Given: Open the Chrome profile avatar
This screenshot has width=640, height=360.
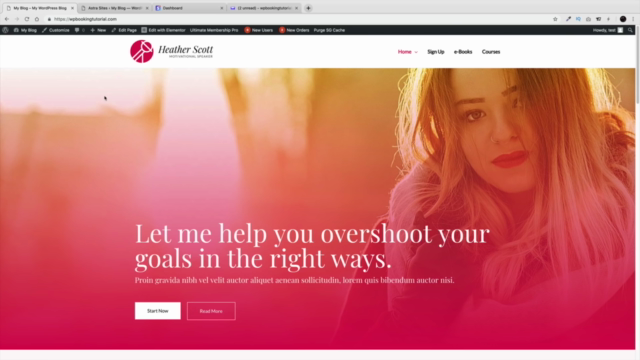Looking at the screenshot, I should pyautogui.click(x=623, y=19).
